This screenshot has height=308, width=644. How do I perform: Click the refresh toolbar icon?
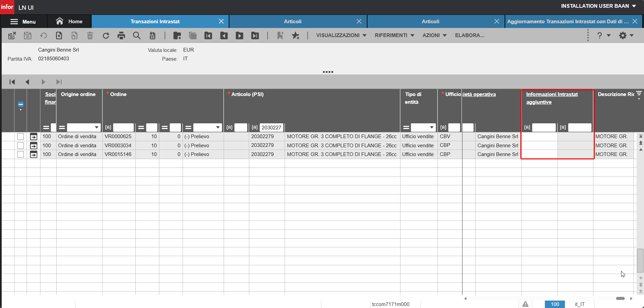[106, 35]
